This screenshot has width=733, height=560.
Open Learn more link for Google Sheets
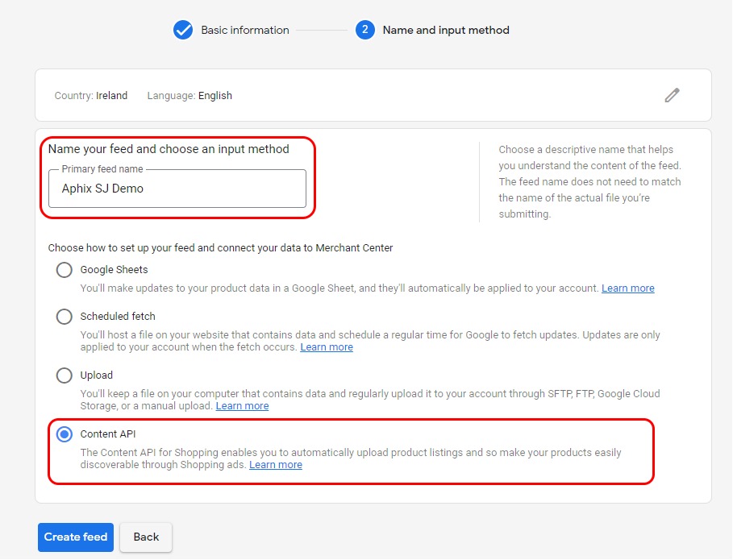[627, 288]
